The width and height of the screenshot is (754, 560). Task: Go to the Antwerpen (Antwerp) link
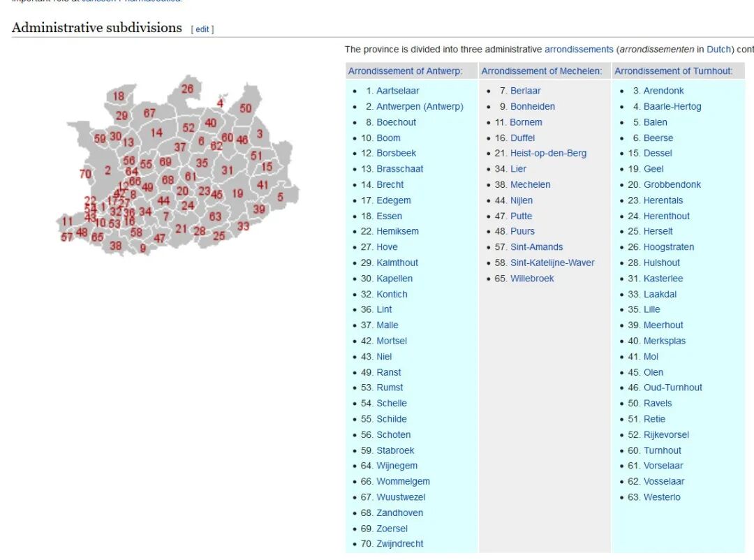pos(420,107)
